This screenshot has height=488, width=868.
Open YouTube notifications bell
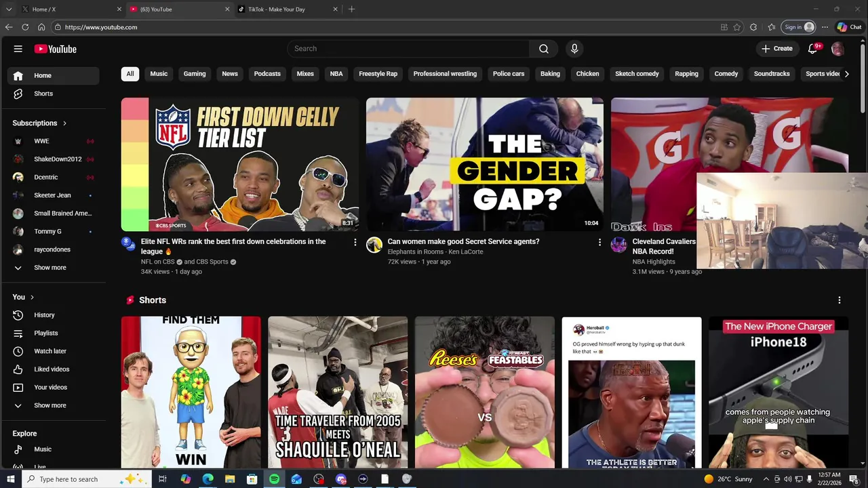pyautogui.click(x=813, y=49)
